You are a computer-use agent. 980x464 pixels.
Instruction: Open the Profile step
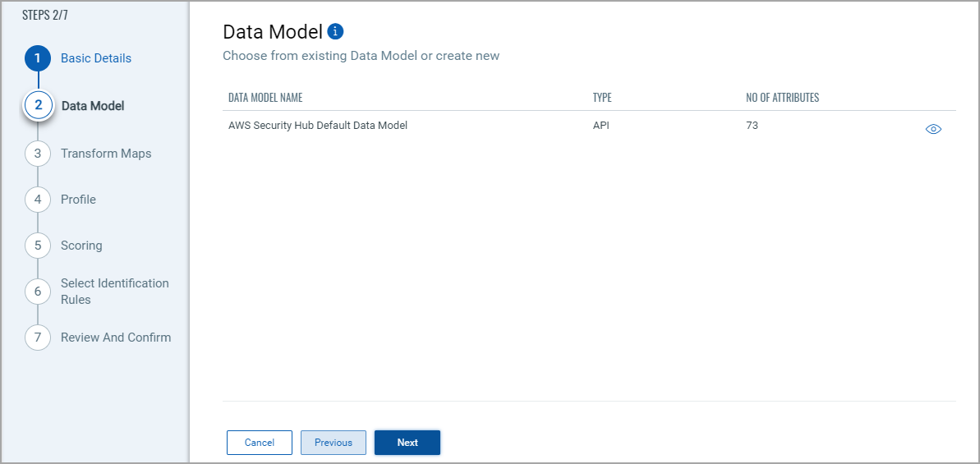coord(78,200)
